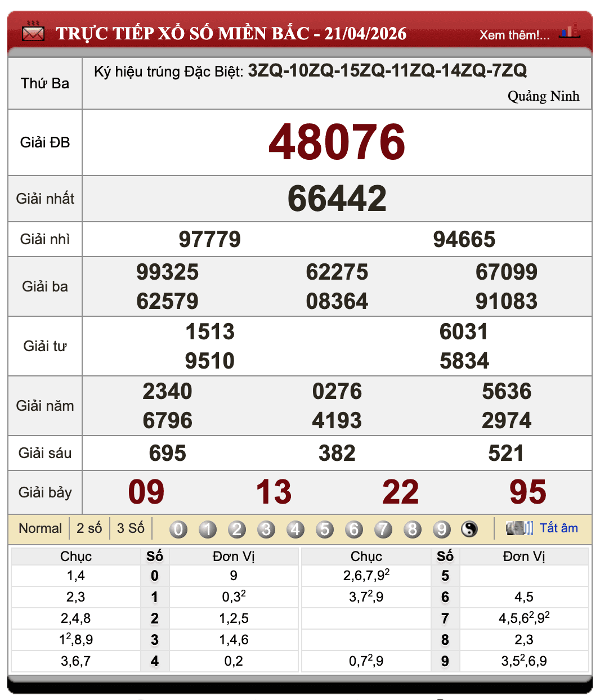Click the first prize number 66442
Viewport: 600px width, 700px height.
pyautogui.click(x=337, y=199)
